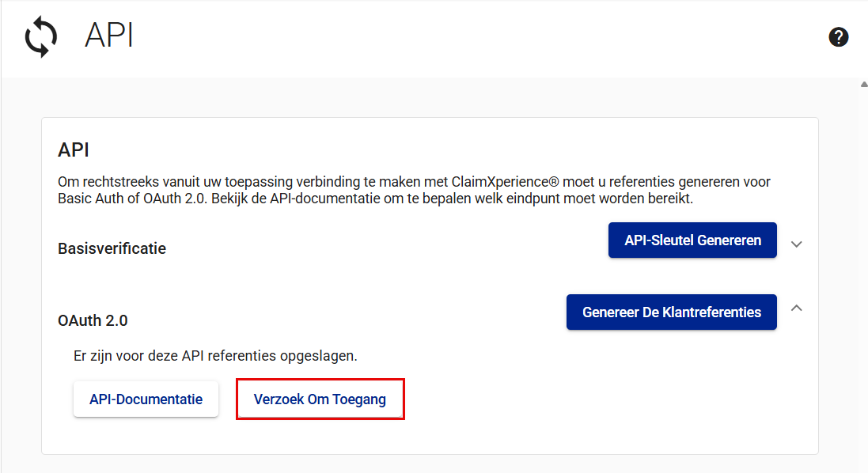Click the scrollbar up arrow
Screen dimensions: 868x473
tap(863, 84)
